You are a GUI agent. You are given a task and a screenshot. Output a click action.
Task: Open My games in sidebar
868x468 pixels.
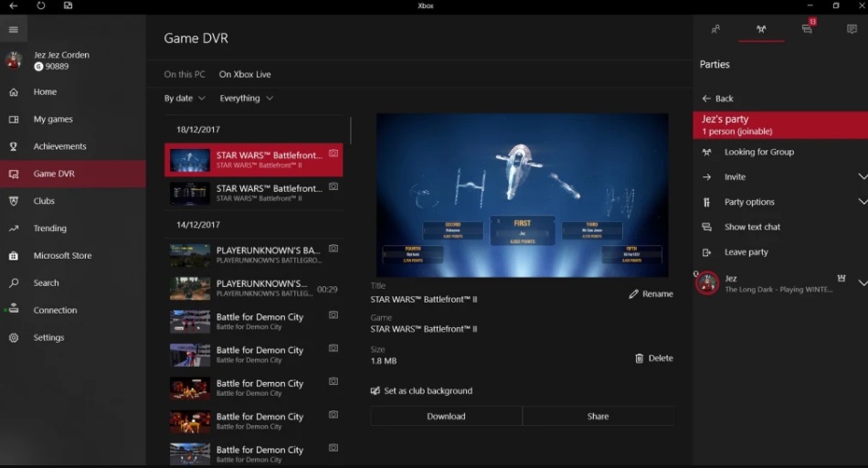(x=73, y=119)
